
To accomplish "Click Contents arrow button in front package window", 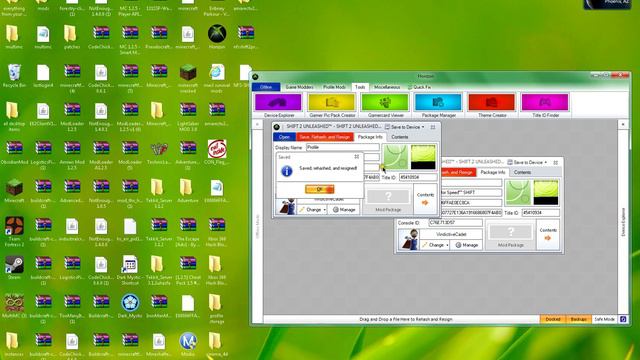I will [x=425, y=199].
